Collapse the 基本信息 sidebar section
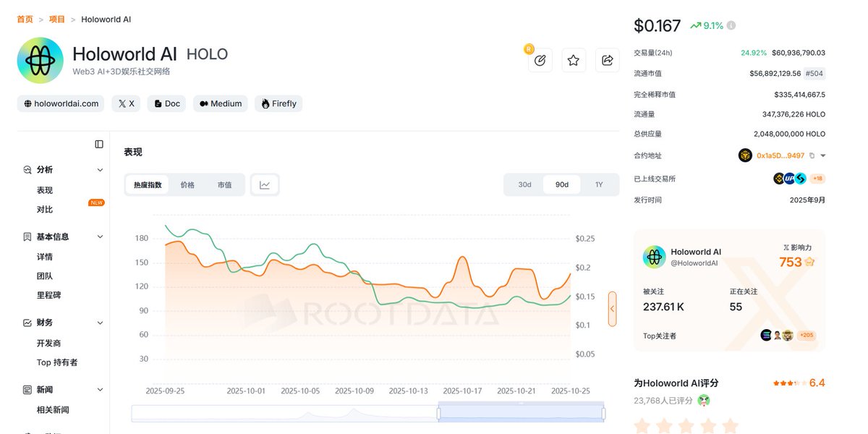 [x=100, y=237]
